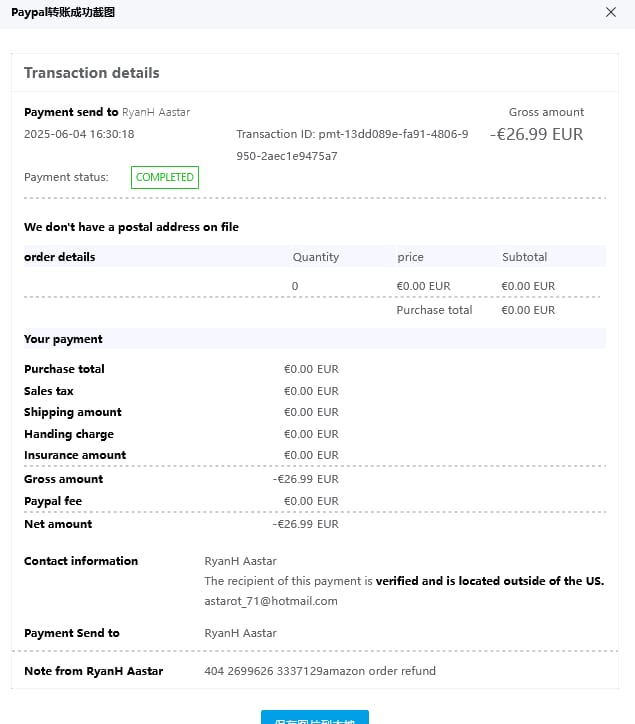This screenshot has width=635, height=724.
Task: Click the Net amount label
Action: pyautogui.click(x=58, y=524)
